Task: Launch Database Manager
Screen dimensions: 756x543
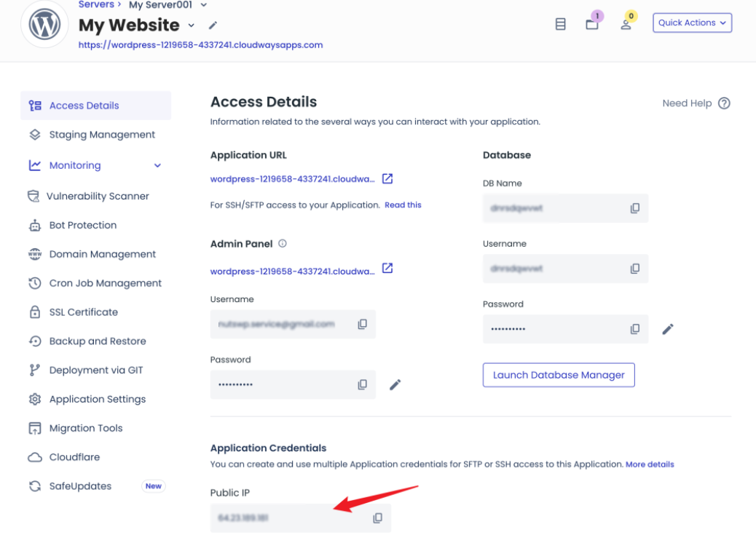Action: point(559,375)
